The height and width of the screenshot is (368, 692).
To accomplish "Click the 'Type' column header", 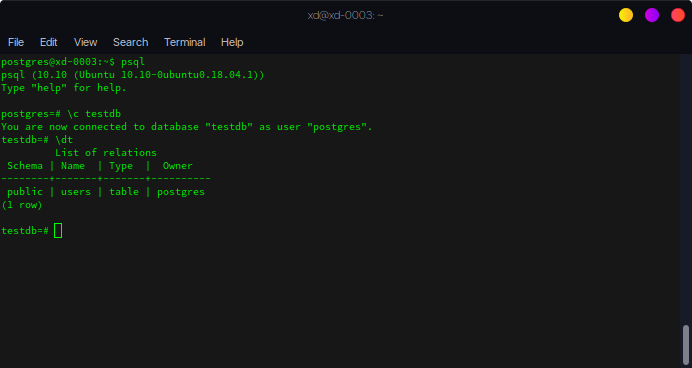I will [x=121, y=166].
